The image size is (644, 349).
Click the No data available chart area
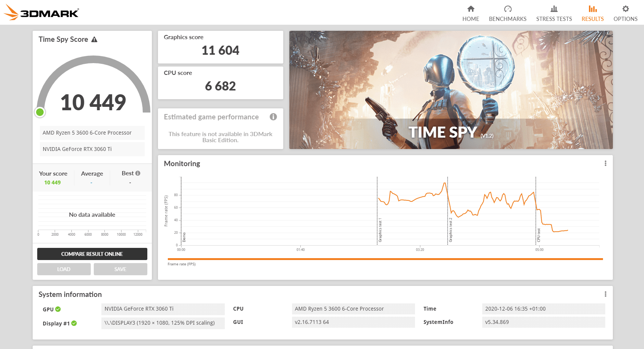click(x=92, y=214)
